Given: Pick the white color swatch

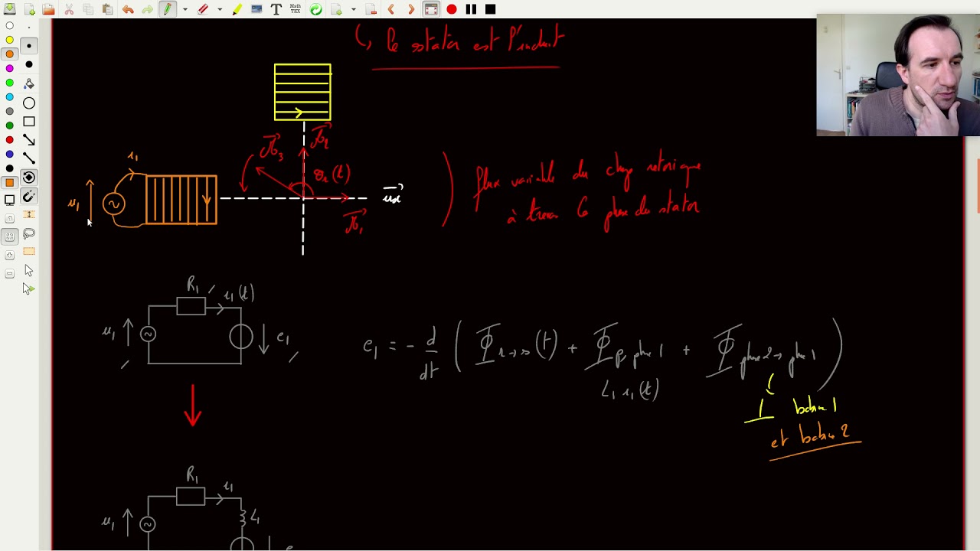Looking at the screenshot, I should pos(9,25).
